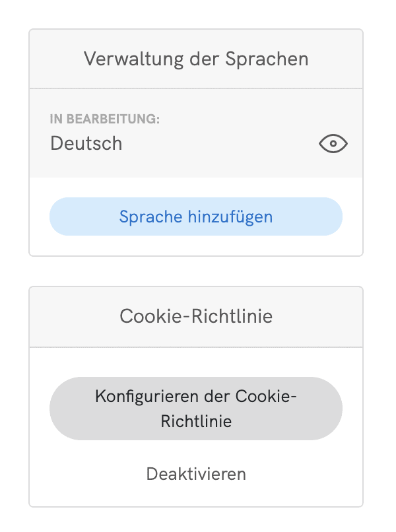Show the Deutsch version via eye icon

point(333,143)
